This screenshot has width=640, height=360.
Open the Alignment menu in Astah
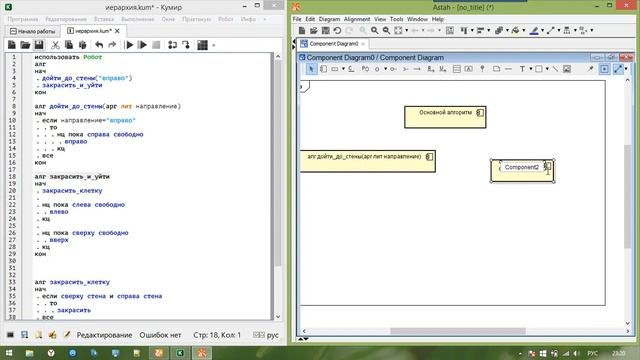[x=357, y=19]
